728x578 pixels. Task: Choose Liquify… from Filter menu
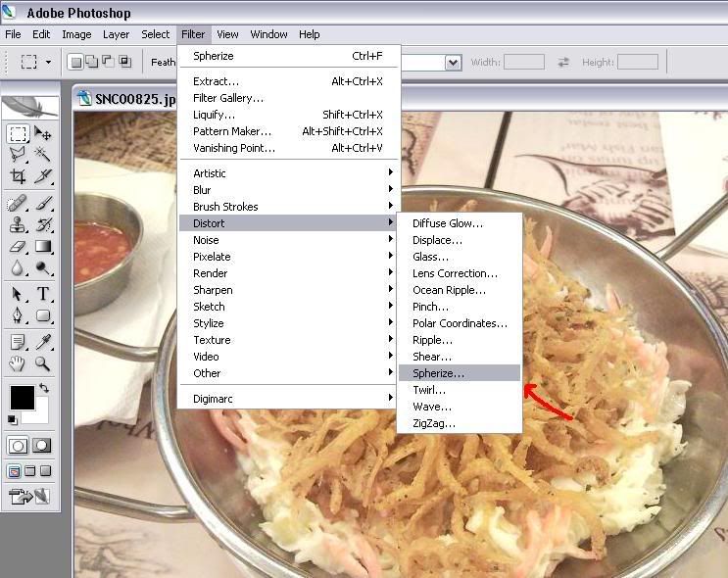coord(289,115)
